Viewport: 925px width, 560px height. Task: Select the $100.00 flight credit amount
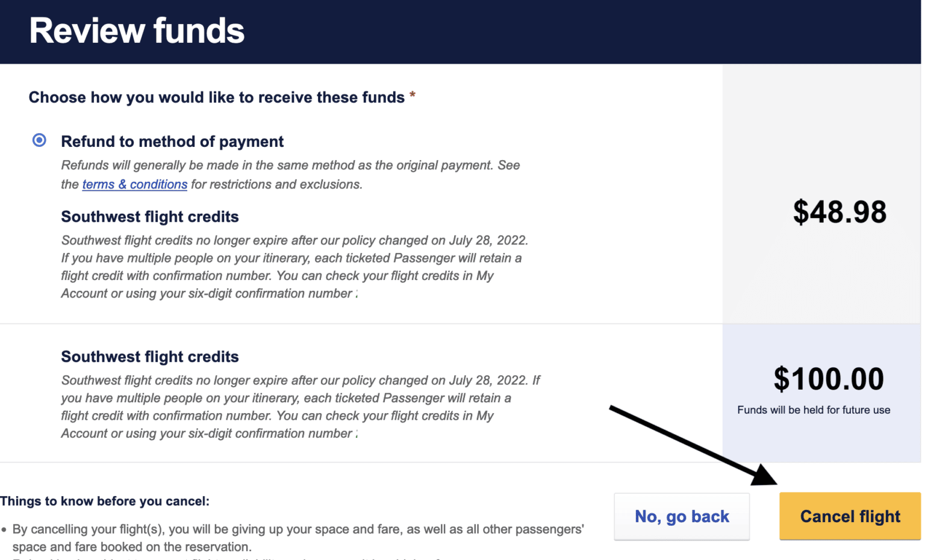pos(829,379)
